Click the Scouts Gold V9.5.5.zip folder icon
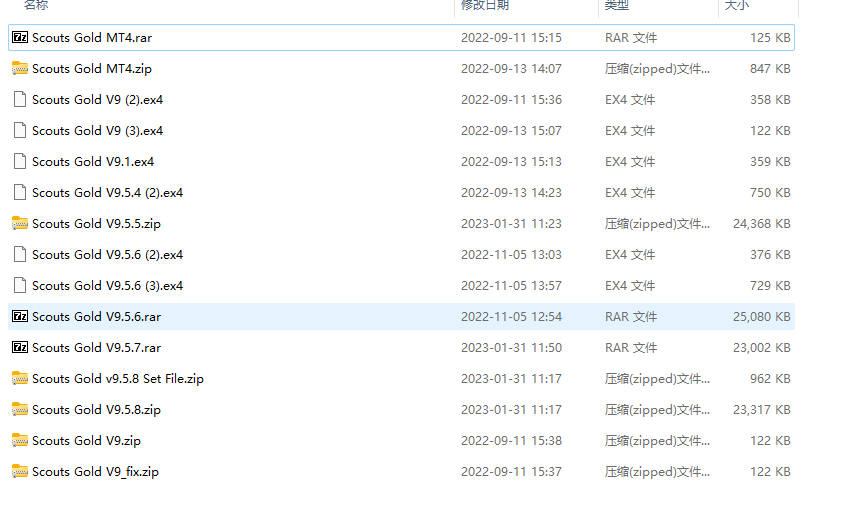 coord(20,223)
